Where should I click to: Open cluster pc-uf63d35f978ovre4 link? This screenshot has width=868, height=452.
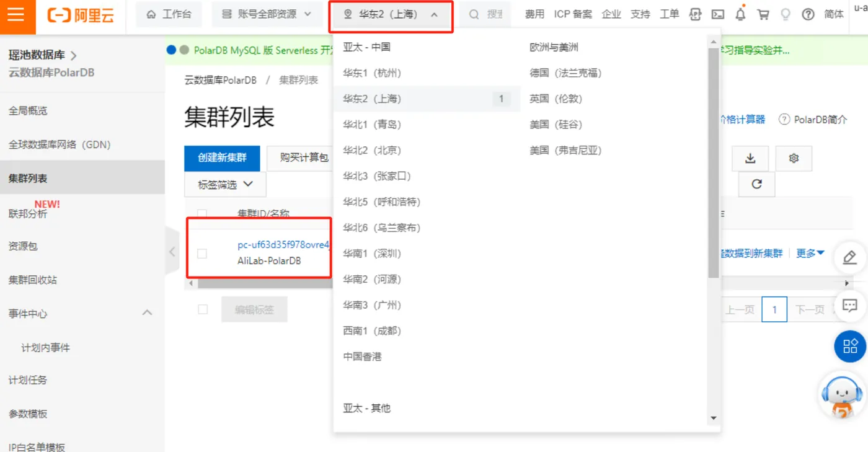283,245
